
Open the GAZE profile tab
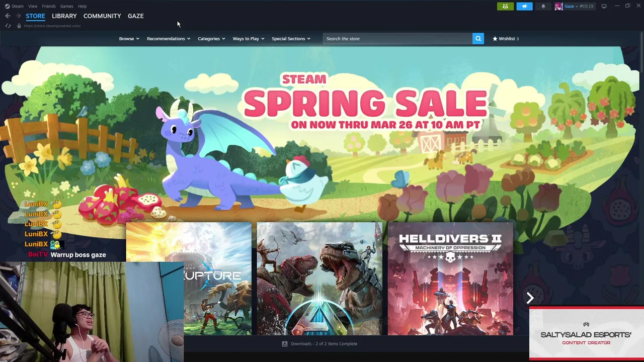[135, 16]
